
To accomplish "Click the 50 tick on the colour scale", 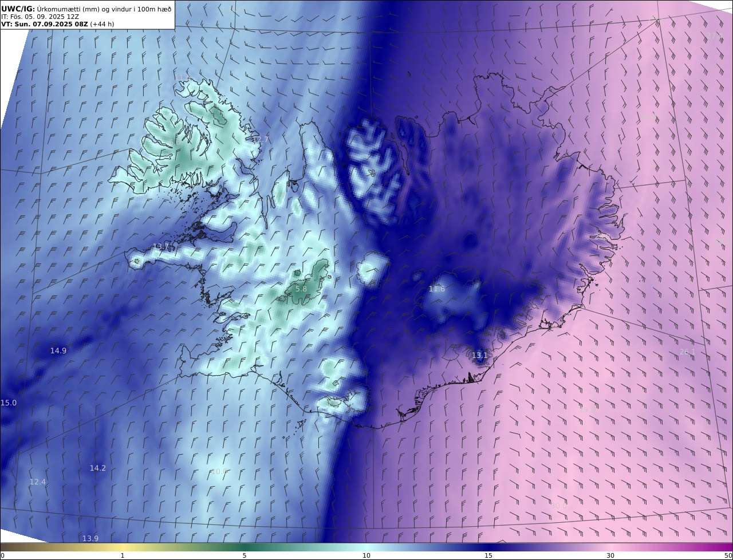I will (728, 556).
